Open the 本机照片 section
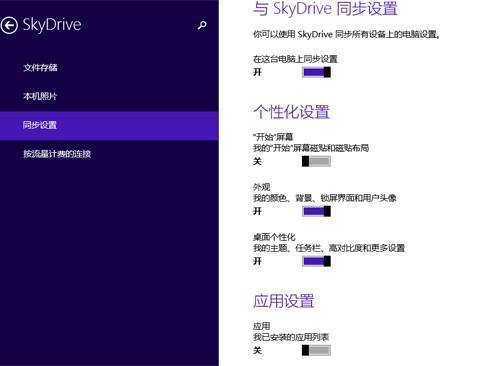Image resolution: width=500 pixels, height=366 pixels. pyautogui.click(x=40, y=96)
